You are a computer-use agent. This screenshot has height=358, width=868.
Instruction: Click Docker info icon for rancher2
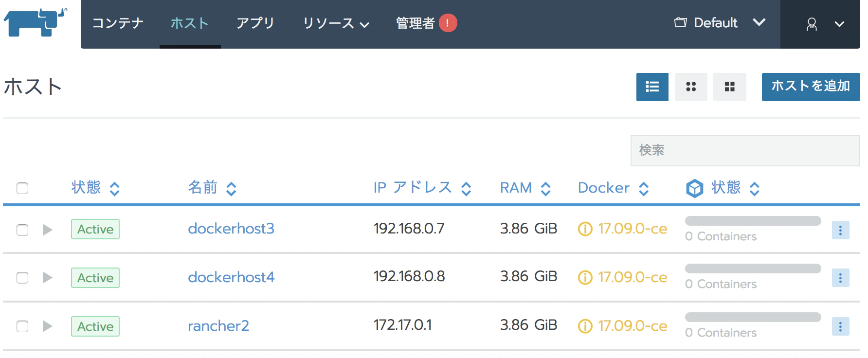[585, 326]
